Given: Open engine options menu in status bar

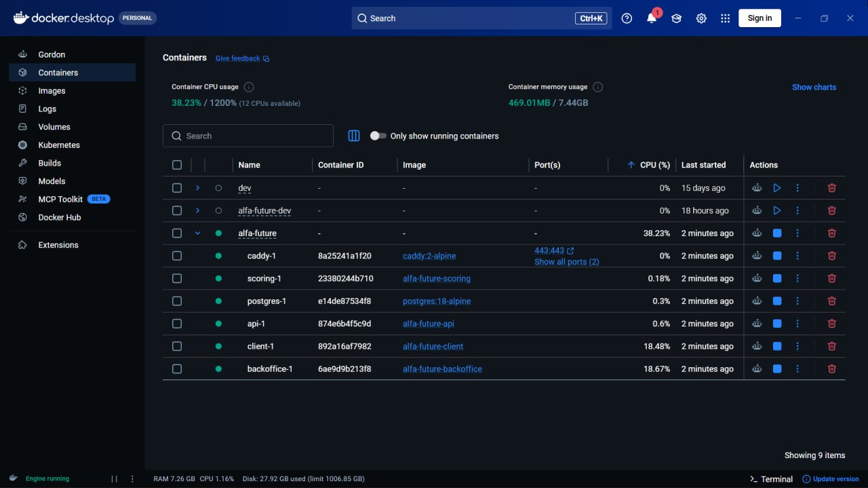Looking at the screenshot, I should click(x=132, y=478).
